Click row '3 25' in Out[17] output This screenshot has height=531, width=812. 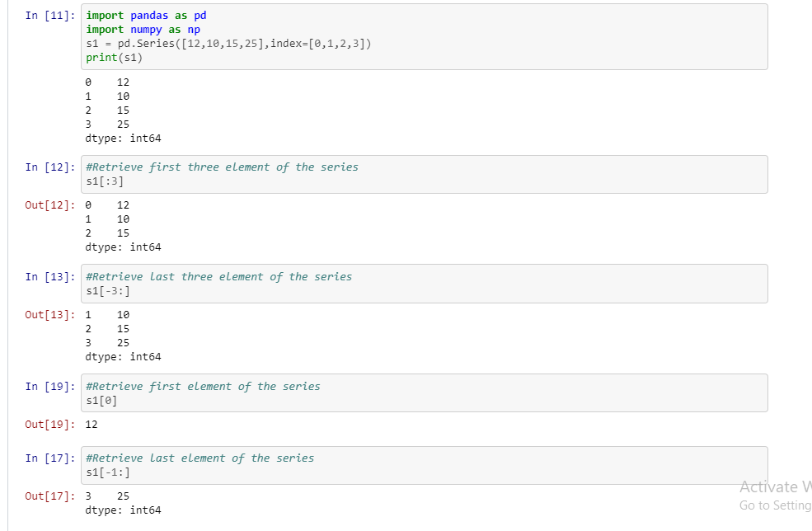point(107,496)
